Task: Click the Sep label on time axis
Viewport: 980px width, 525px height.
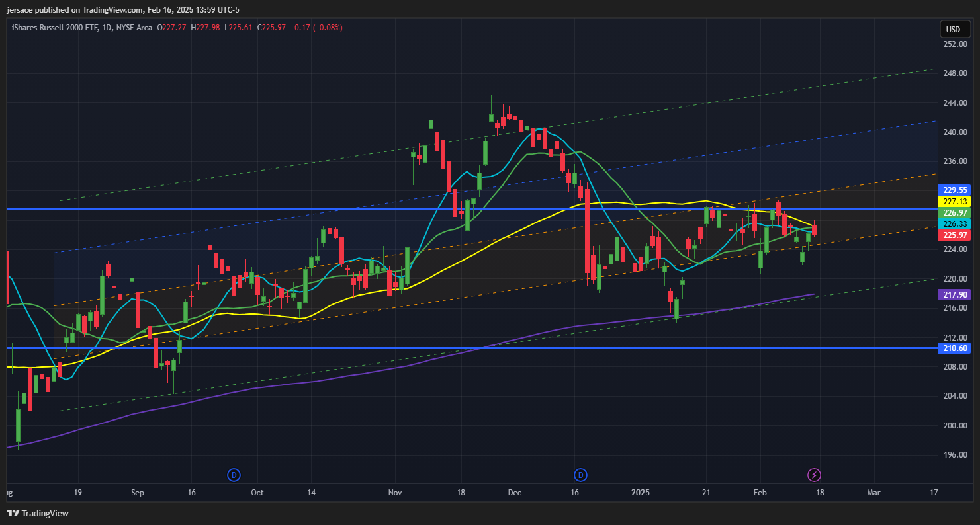Action: 138,493
